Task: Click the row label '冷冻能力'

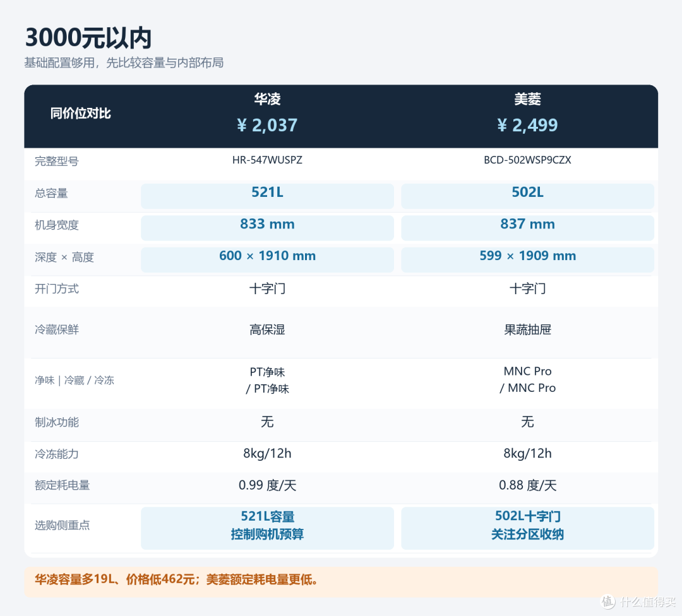Action: [x=57, y=454]
